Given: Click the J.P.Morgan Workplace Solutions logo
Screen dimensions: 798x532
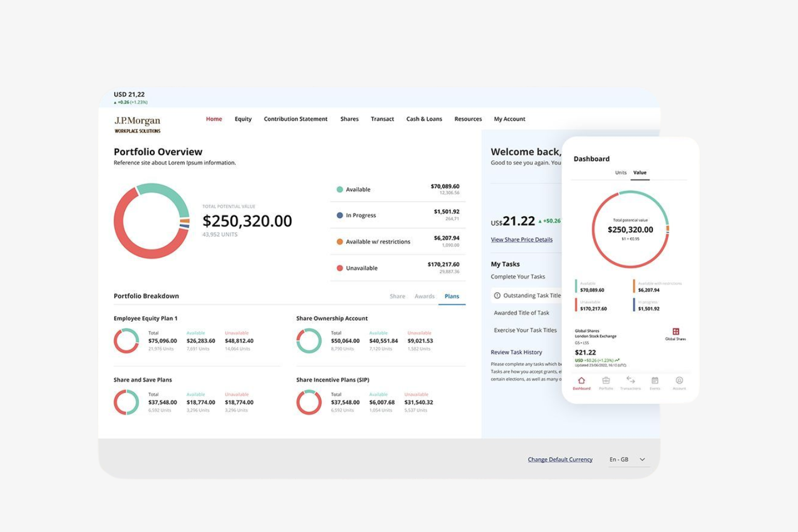Looking at the screenshot, I should click(136, 124).
